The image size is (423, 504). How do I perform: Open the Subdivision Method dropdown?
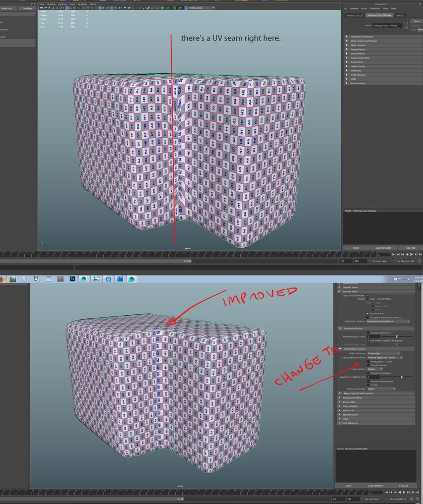click(388, 321)
